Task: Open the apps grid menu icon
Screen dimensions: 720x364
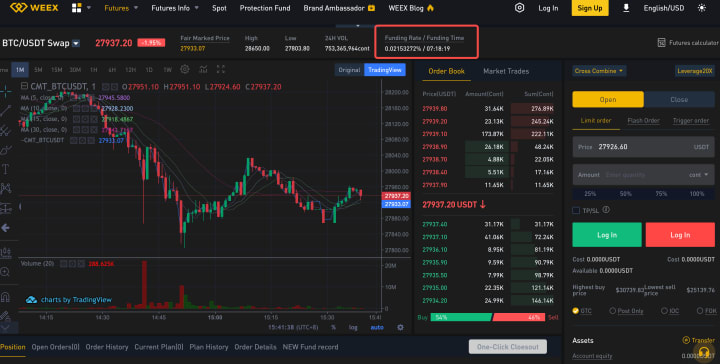Action: pyautogui.click(x=77, y=8)
